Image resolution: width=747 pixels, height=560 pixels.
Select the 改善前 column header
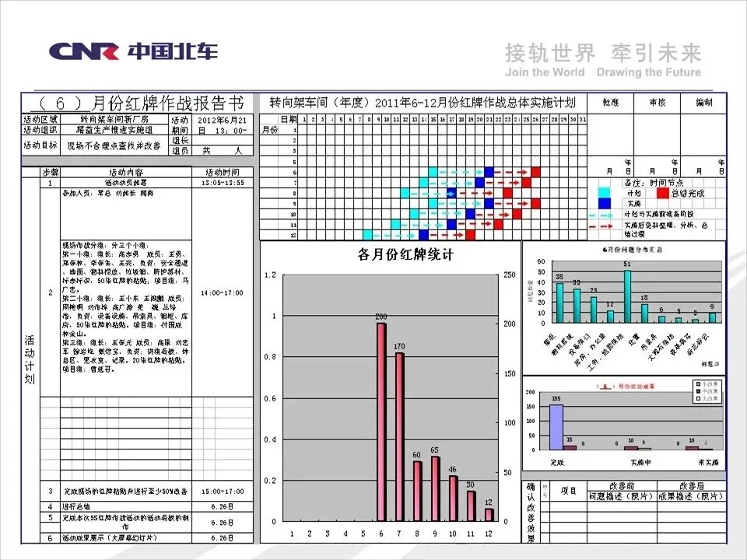coord(621,486)
